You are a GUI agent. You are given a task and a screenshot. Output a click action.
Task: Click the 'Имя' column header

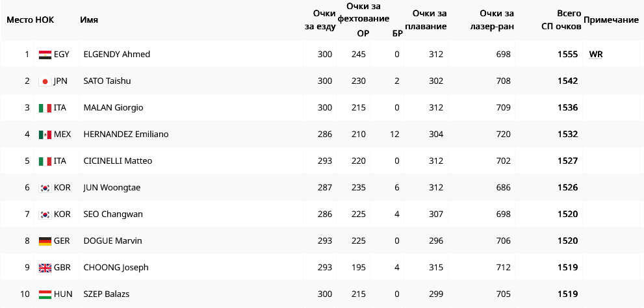(x=89, y=19)
